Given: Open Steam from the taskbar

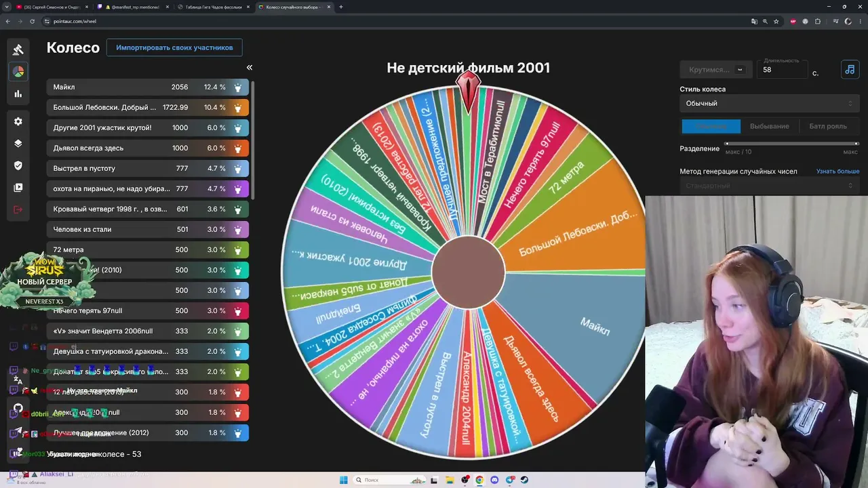Looking at the screenshot, I should (x=524, y=480).
